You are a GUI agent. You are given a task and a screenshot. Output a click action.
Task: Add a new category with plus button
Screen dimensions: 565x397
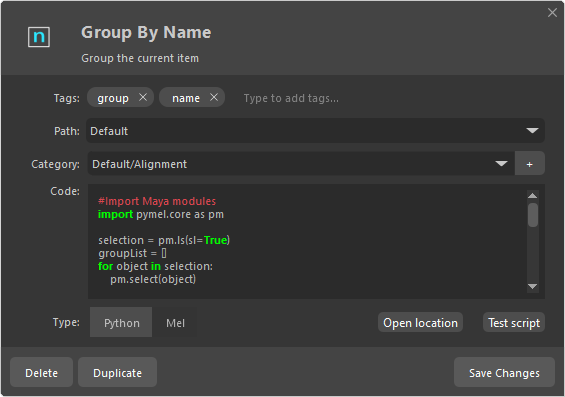pyautogui.click(x=530, y=164)
